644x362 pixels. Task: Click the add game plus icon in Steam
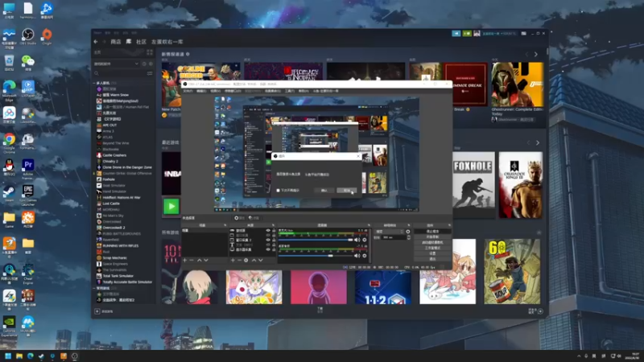(x=97, y=311)
